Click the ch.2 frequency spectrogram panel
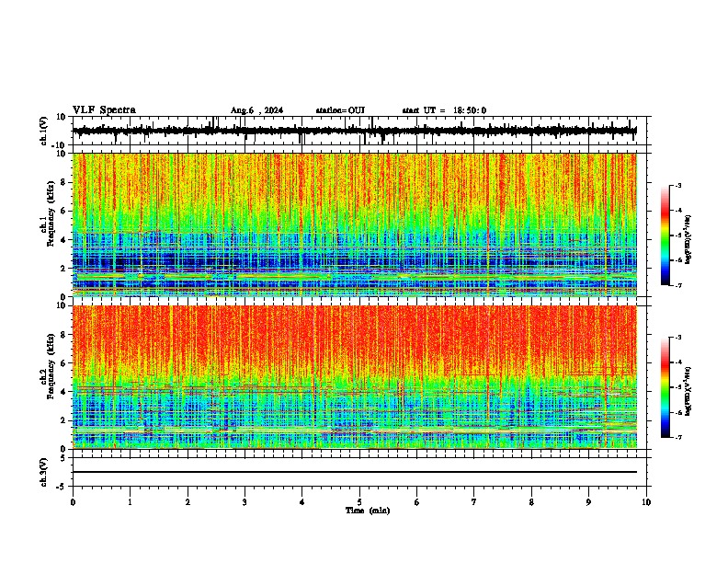Image resolution: width=728 pixels, height=563 pixels. pos(355,377)
